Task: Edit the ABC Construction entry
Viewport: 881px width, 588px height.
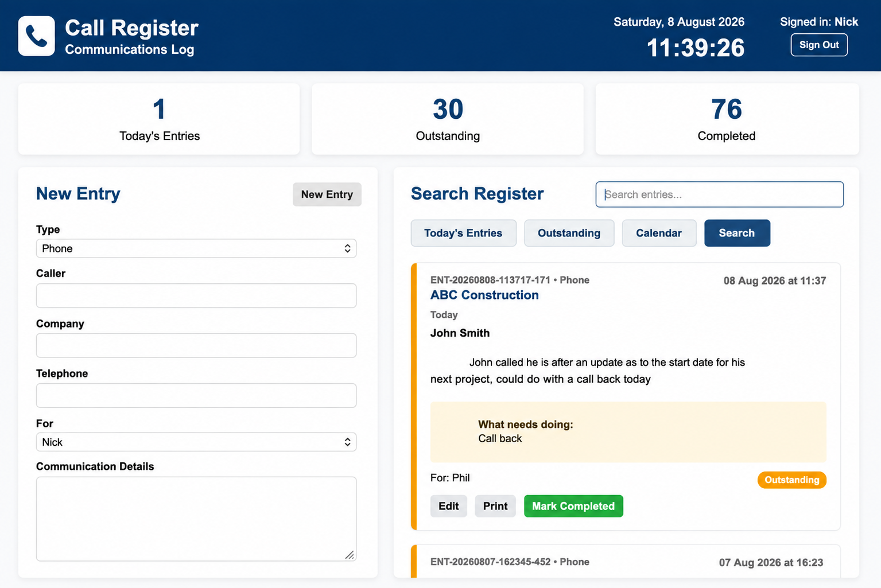Action: tap(448, 506)
